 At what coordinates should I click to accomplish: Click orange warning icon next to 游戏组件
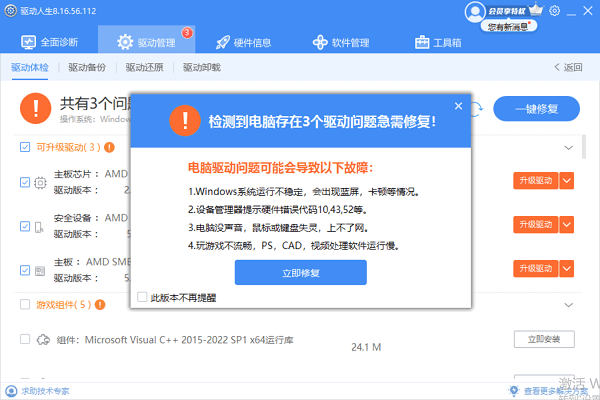point(100,305)
